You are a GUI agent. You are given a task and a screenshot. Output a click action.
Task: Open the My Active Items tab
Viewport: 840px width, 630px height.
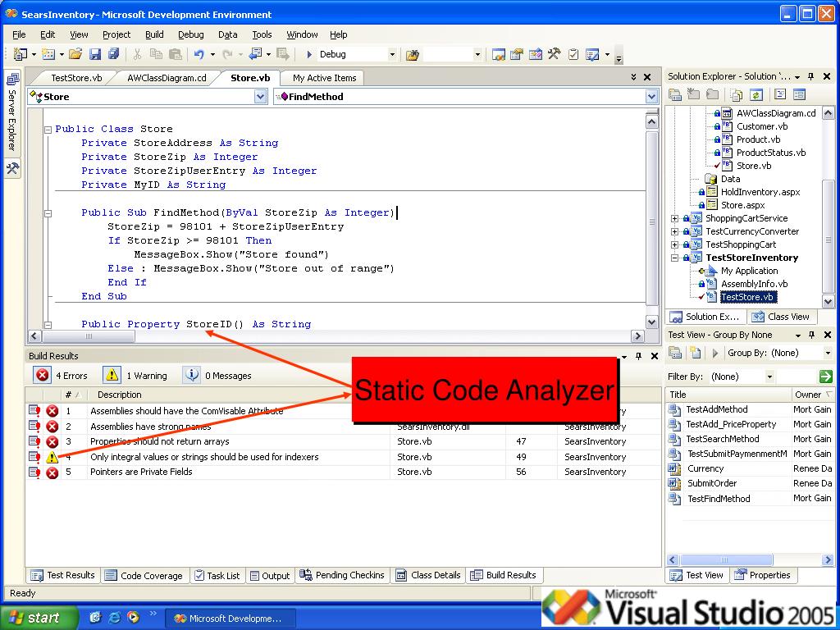[x=324, y=78]
